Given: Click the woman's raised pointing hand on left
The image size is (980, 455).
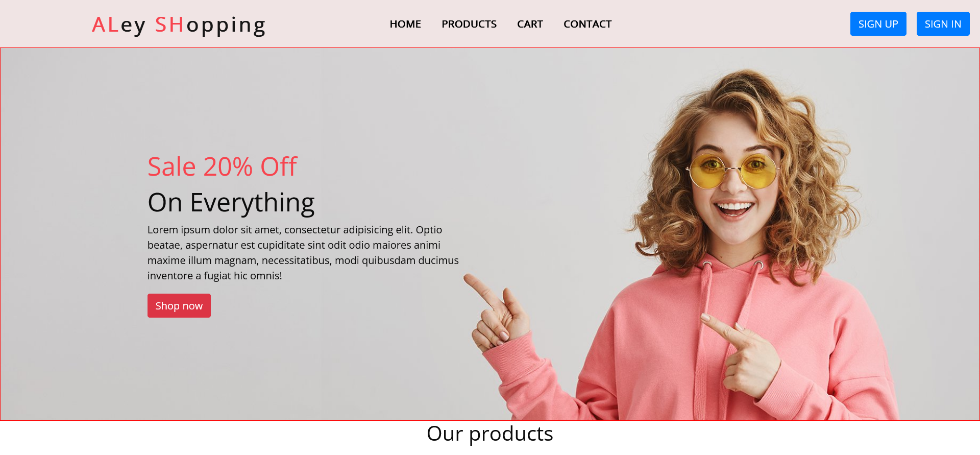Looking at the screenshot, I should [498, 314].
